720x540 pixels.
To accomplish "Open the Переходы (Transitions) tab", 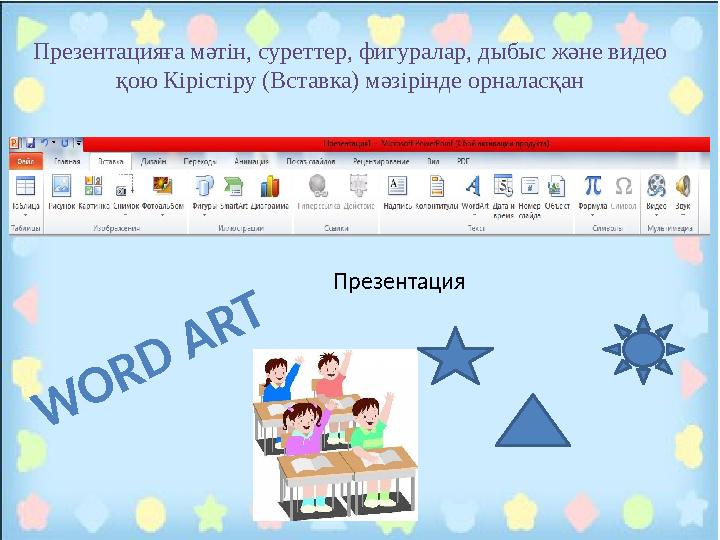I will (200, 162).
